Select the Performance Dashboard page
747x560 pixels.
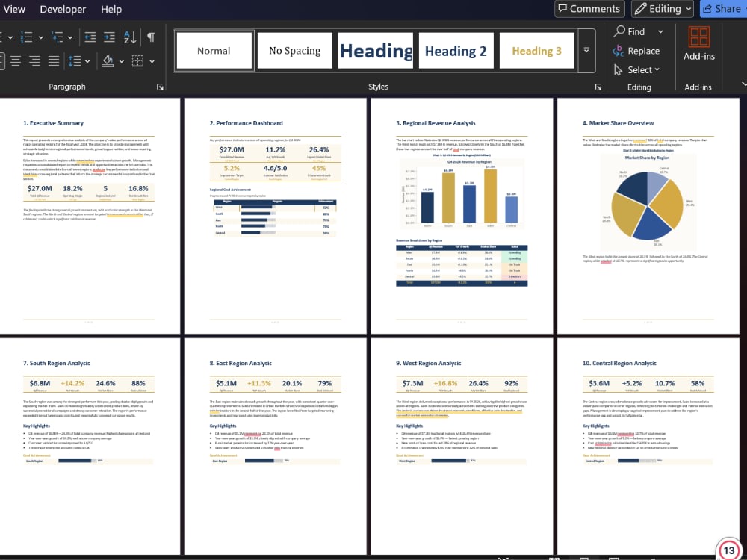click(x=276, y=216)
